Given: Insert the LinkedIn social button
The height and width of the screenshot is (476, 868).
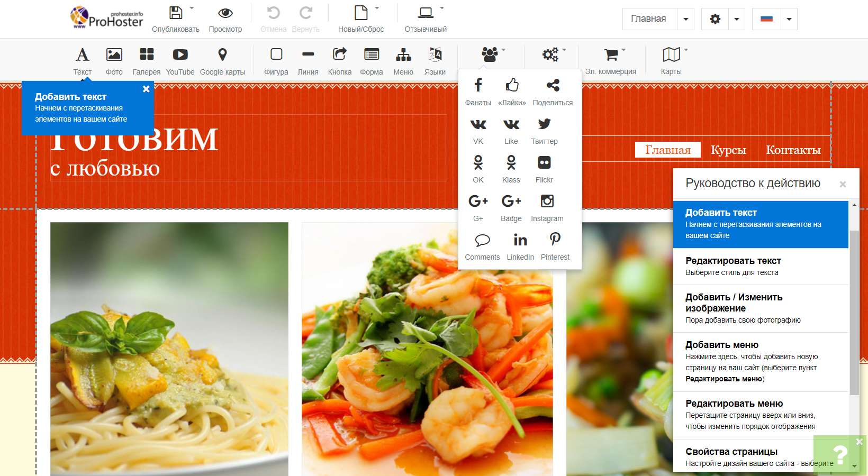Looking at the screenshot, I should pos(520,240).
